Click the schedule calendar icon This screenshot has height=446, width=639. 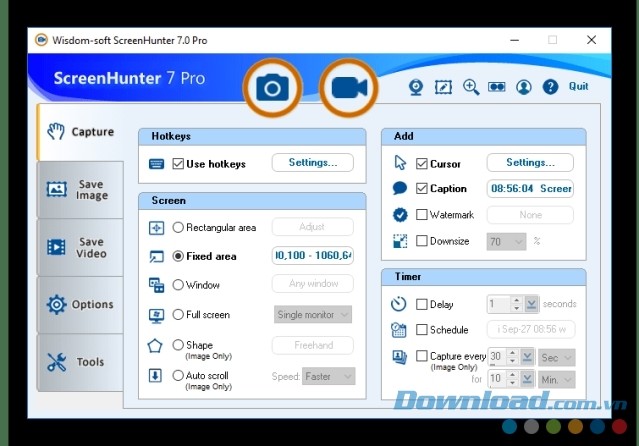[399, 330]
